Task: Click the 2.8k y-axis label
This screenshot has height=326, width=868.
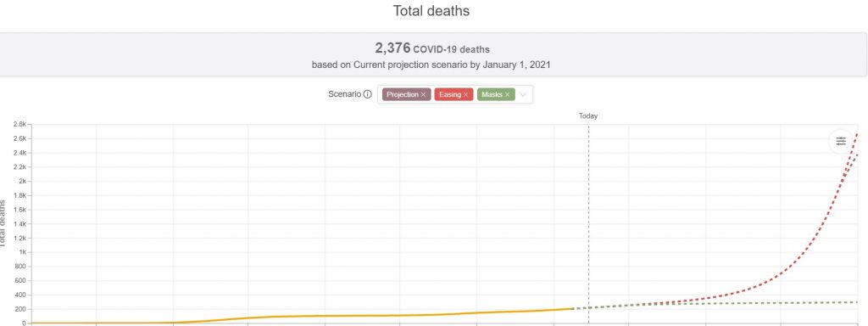Action: [19, 124]
